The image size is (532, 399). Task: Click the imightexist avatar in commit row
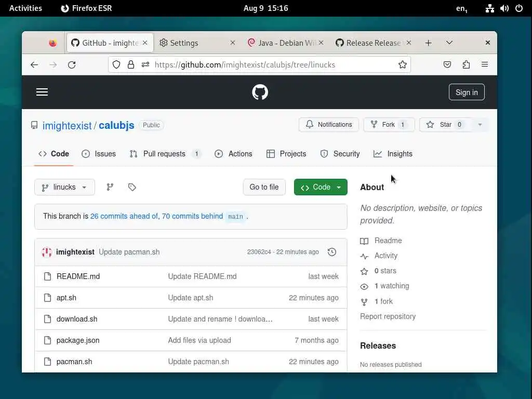click(x=47, y=252)
